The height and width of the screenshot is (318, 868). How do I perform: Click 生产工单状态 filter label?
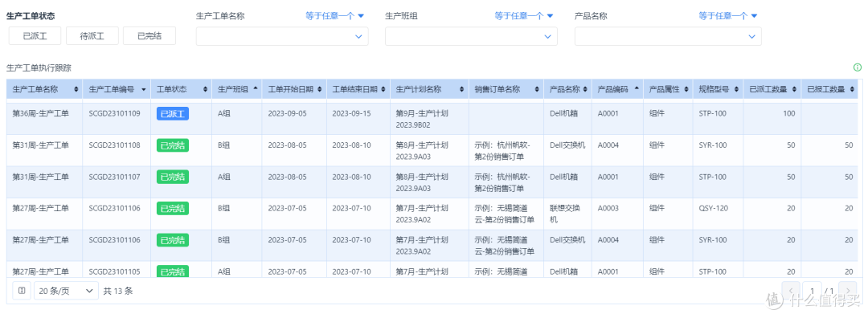31,16
